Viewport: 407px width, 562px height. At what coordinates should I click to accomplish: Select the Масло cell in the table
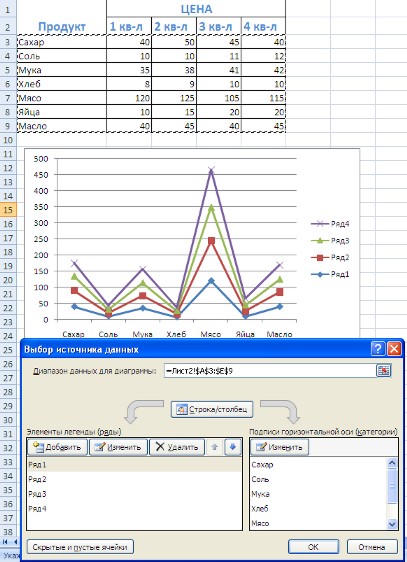[62, 126]
